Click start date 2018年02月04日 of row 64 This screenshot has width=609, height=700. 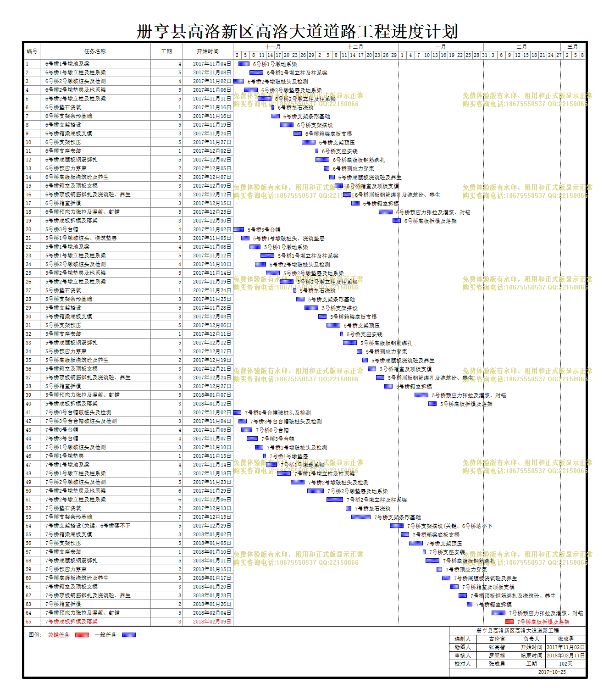point(212,613)
